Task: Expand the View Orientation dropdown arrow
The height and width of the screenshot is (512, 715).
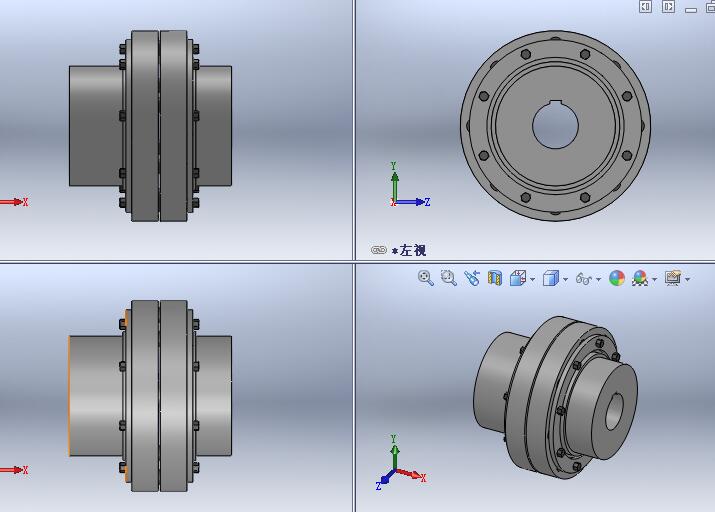Action: [533, 279]
